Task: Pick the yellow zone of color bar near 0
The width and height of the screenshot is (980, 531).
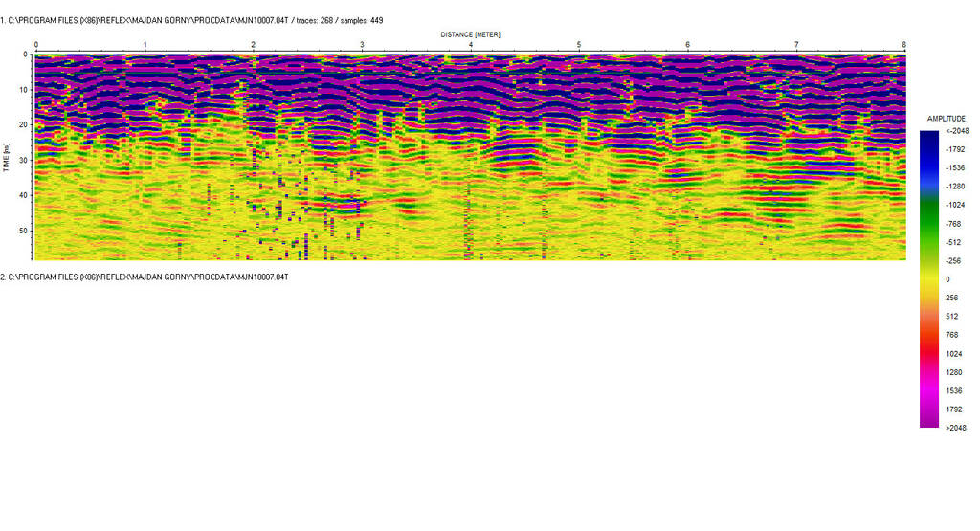Action: (x=929, y=279)
